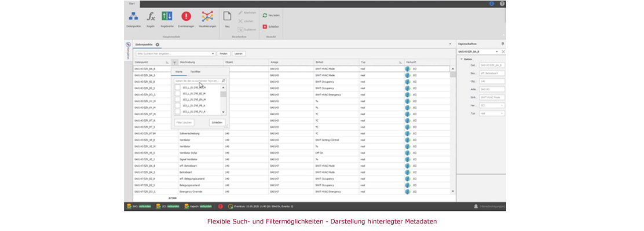The width and height of the screenshot is (644, 231).
Task: Click the Eventrun clock icon
Action: pyautogui.click(x=230, y=206)
